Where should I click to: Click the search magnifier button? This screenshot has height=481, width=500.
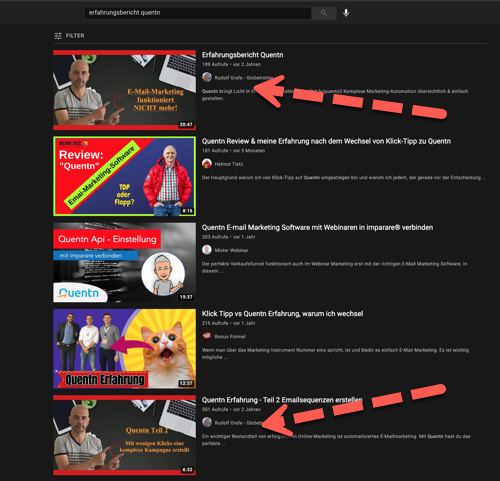(324, 13)
